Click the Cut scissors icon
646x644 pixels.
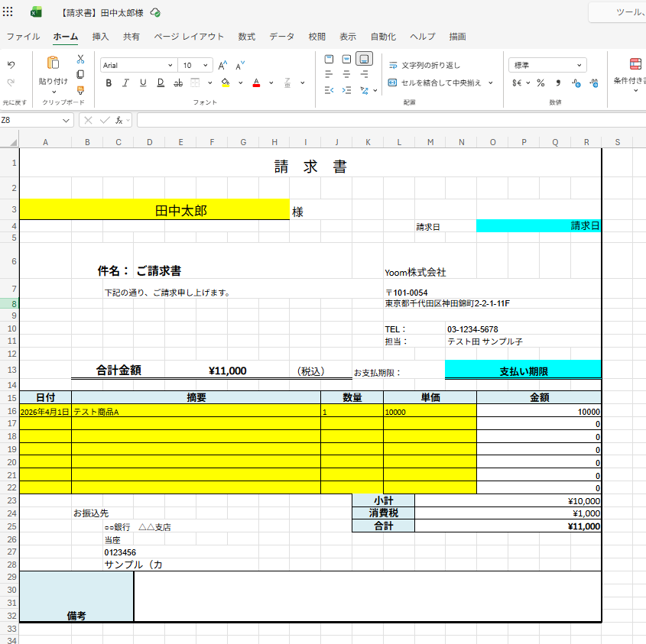tap(80, 59)
